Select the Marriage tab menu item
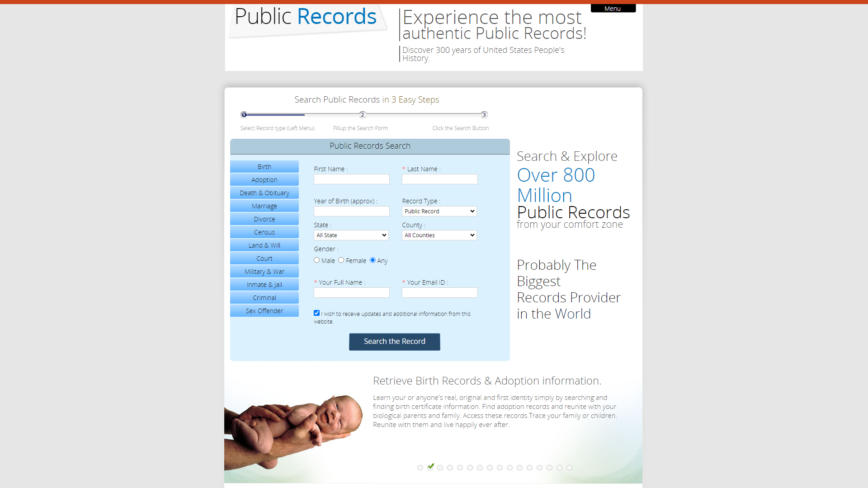868x488 pixels. [264, 206]
